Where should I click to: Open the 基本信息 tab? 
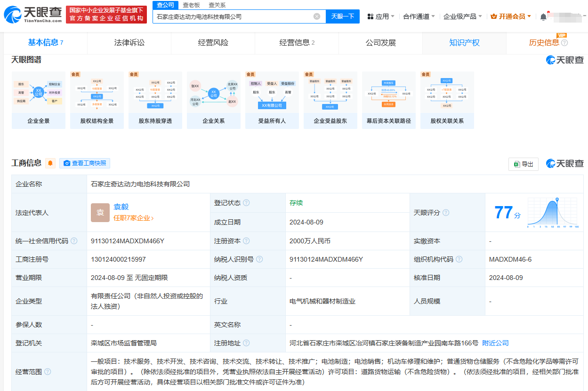click(x=46, y=43)
